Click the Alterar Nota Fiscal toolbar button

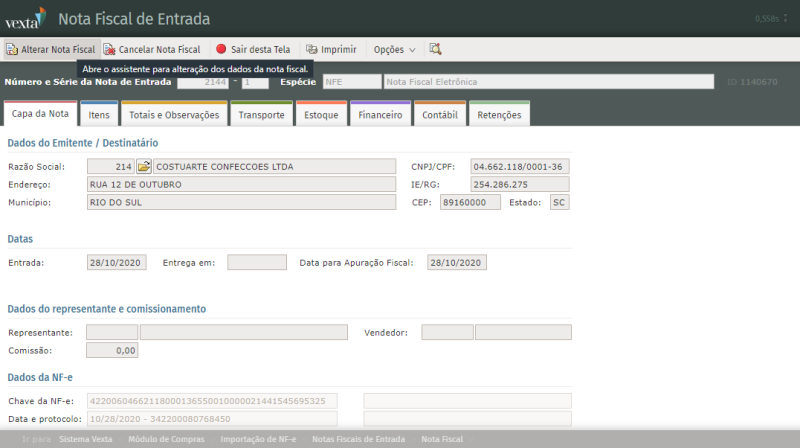pyautogui.click(x=51, y=49)
